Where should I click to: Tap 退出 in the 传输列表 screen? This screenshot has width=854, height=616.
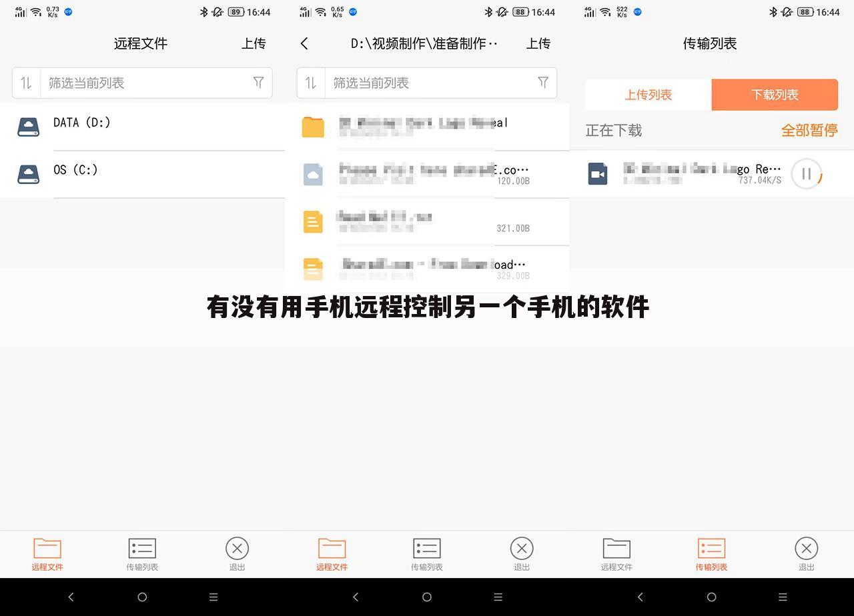807,555
